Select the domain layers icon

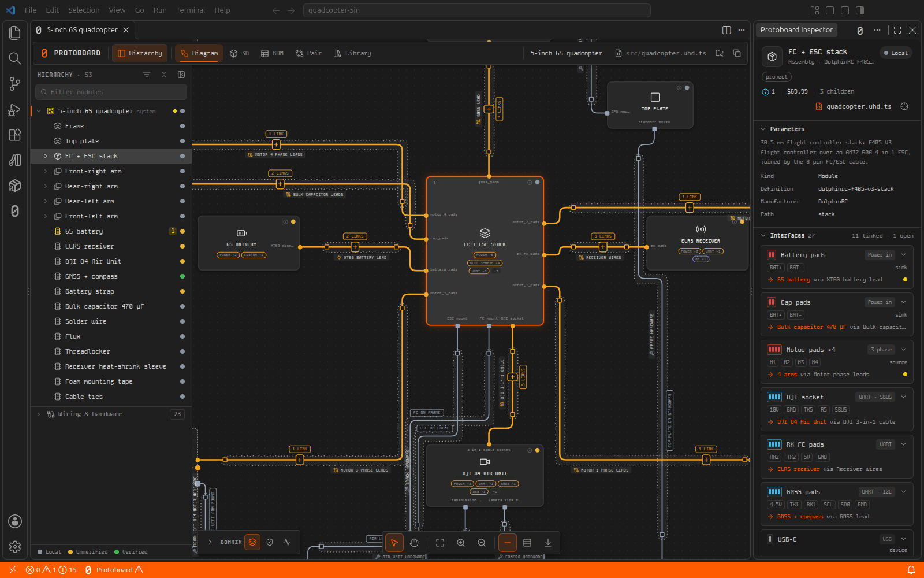pyautogui.click(x=252, y=542)
